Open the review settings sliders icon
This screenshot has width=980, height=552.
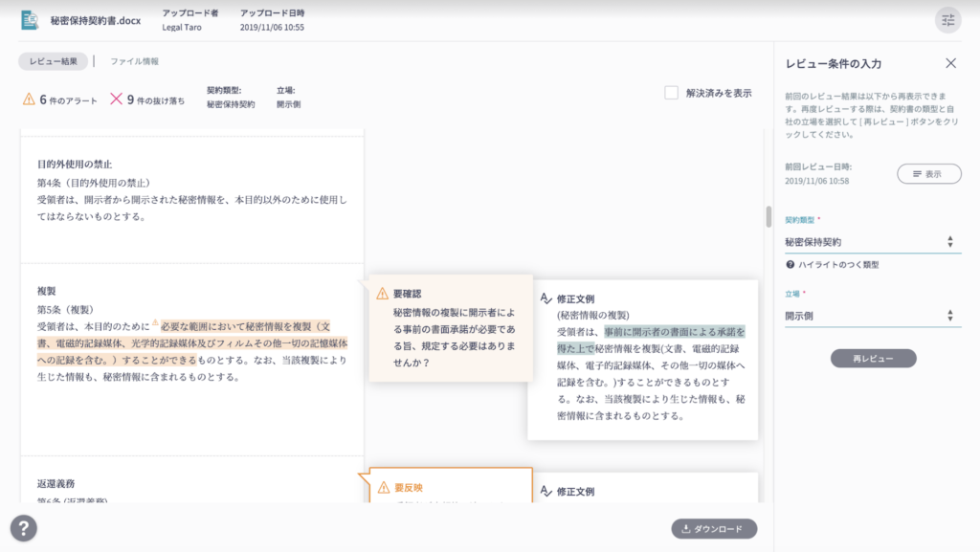pos(947,20)
